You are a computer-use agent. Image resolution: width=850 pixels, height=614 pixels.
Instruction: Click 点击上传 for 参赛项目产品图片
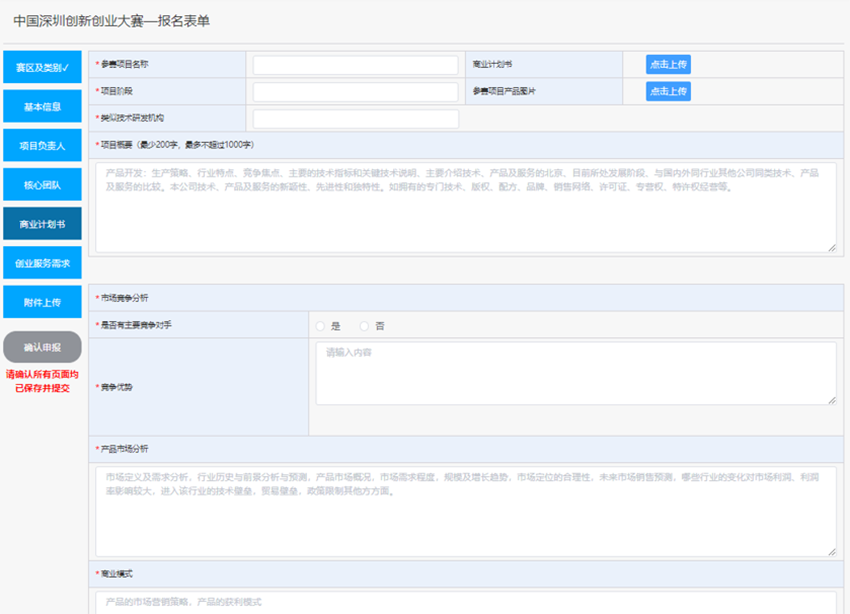click(667, 91)
